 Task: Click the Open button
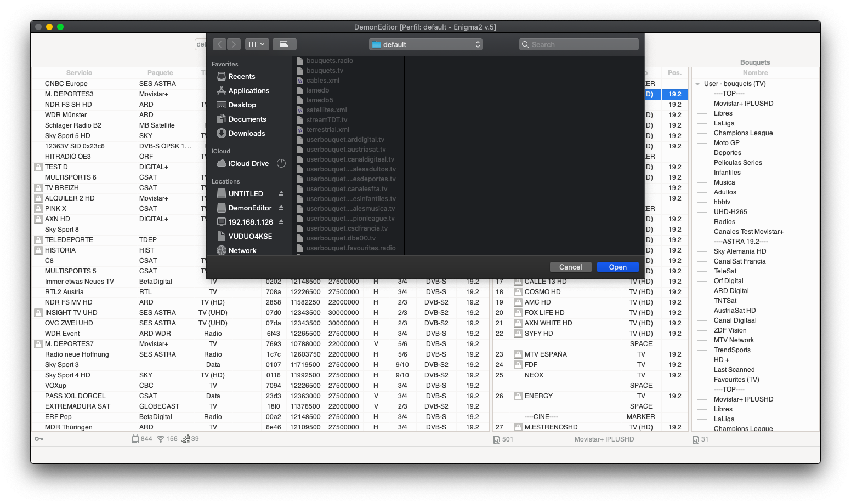tap(617, 267)
